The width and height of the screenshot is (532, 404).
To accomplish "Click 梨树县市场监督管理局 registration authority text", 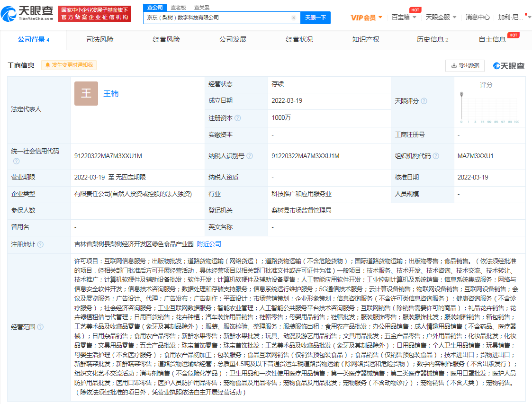I will [x=301, y=211].
